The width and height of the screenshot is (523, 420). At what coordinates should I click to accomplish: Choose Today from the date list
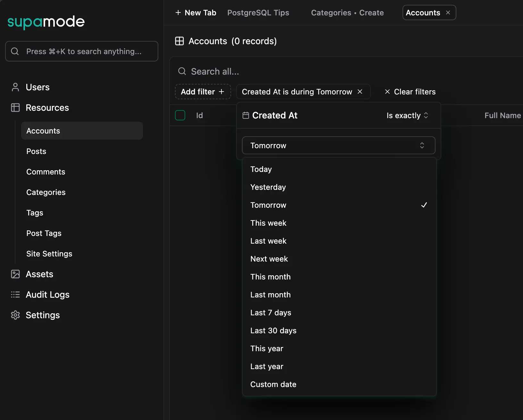pyautogui.click(x=339, y=169)
